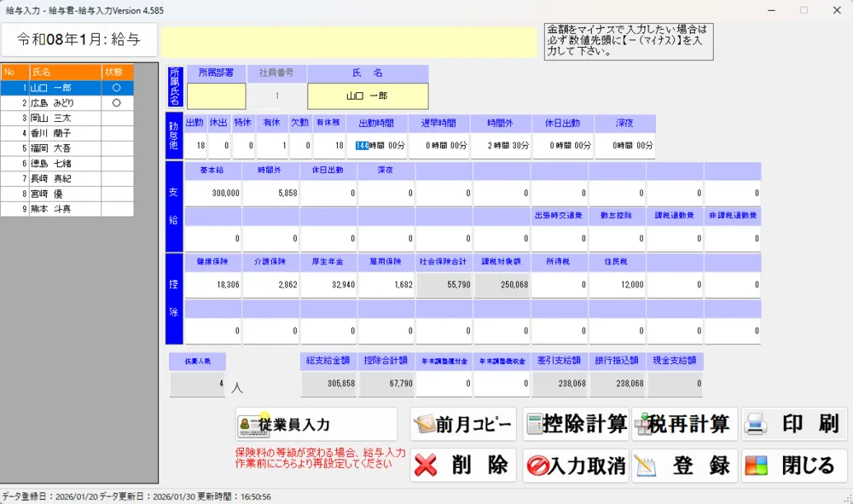Click the 氏名 field showing 山口 一郎
The height and width of the screenshot is (504, 853).
click(367, 96)
